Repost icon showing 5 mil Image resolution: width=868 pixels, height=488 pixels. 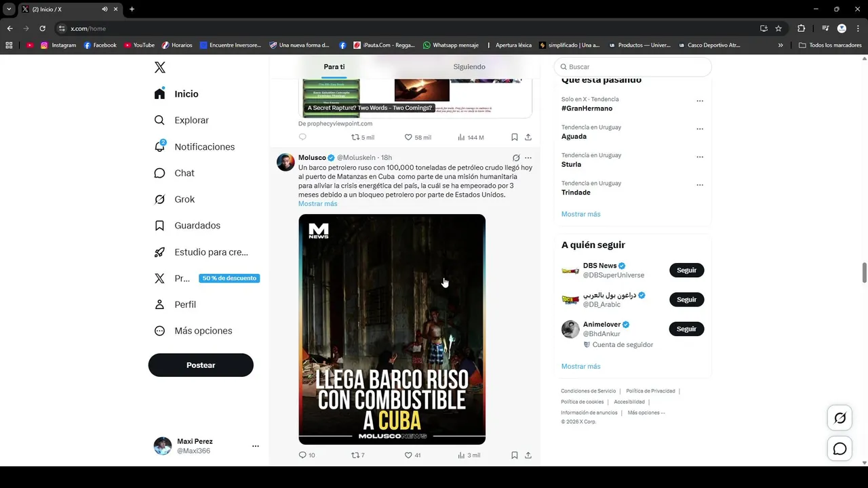coord(362,137)
